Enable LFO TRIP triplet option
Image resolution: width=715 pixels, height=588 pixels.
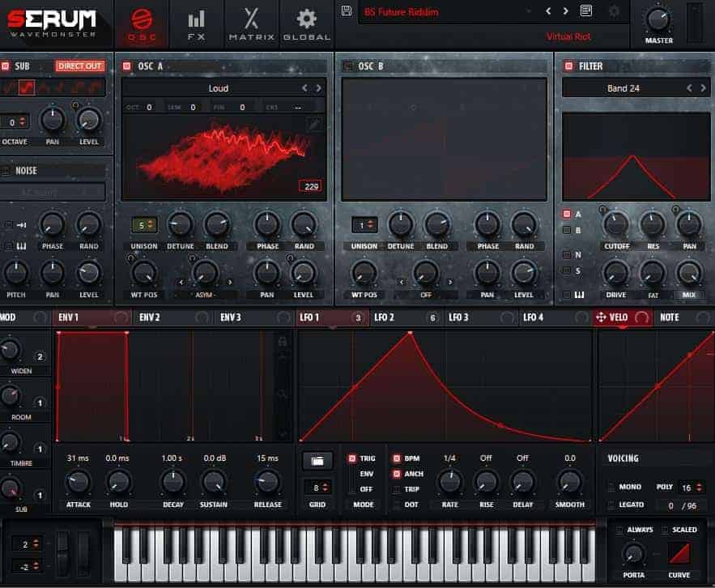397,489
